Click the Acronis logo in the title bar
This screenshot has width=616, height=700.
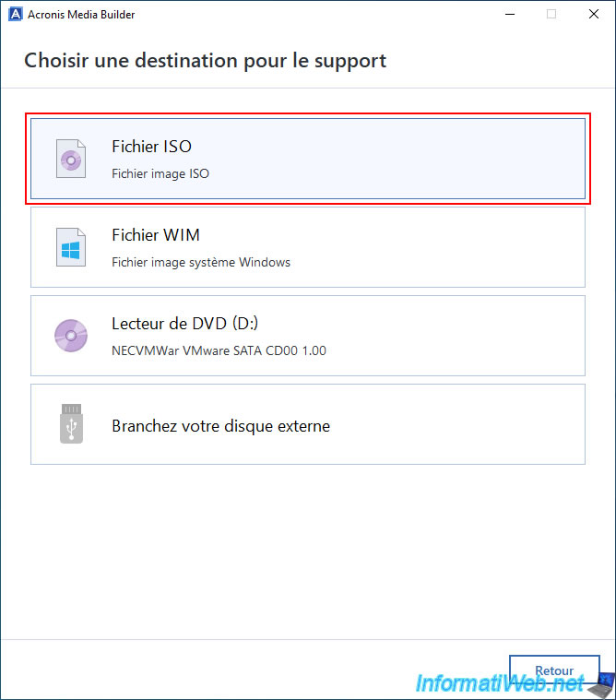tap(14, 15)
